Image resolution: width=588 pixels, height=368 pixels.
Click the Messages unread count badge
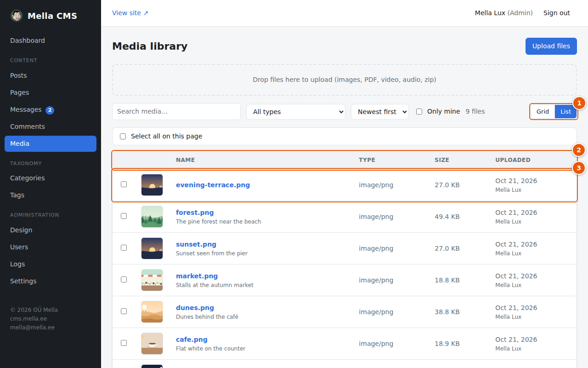[x=50, y=110]
